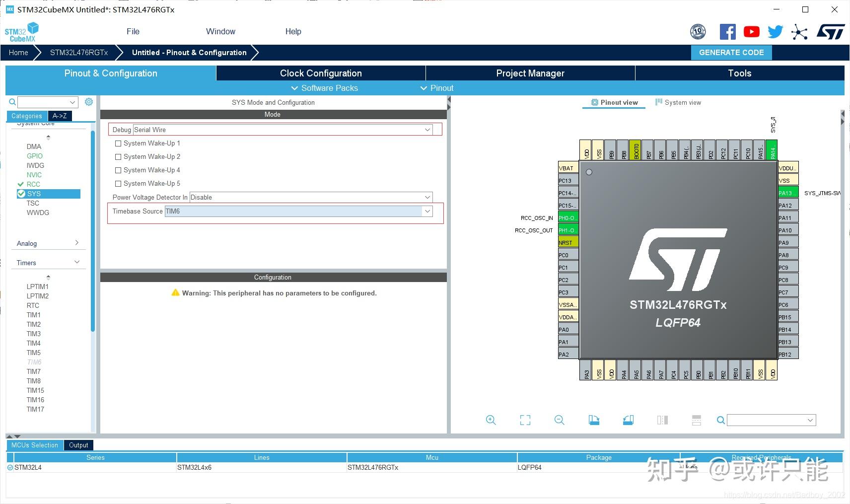Open the Timebase Source dropdown
This screenshot has height=504, width=850.
tap(427, 211)
